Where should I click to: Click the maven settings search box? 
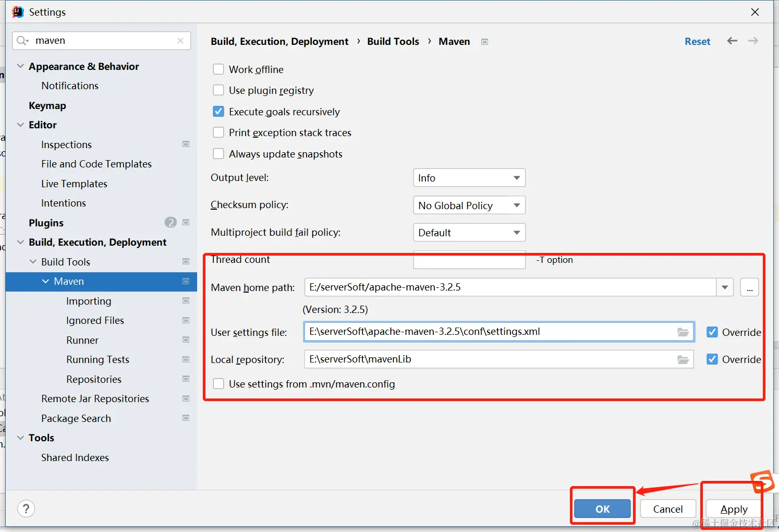point(102,41)
